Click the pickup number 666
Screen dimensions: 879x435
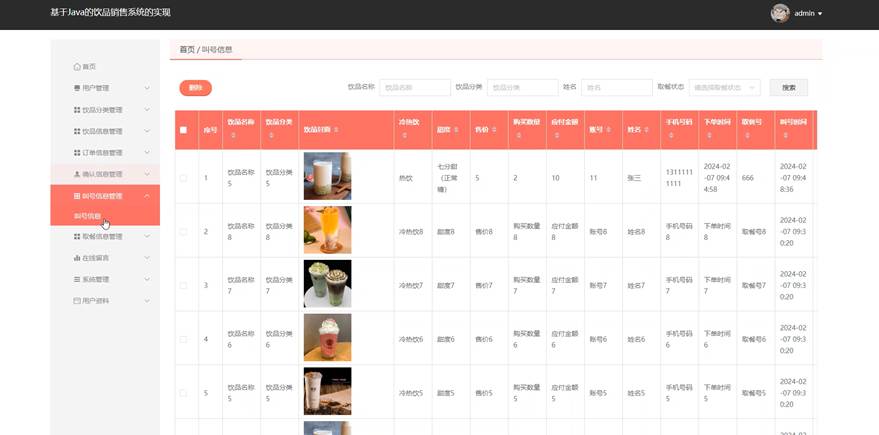coord(747,178)
